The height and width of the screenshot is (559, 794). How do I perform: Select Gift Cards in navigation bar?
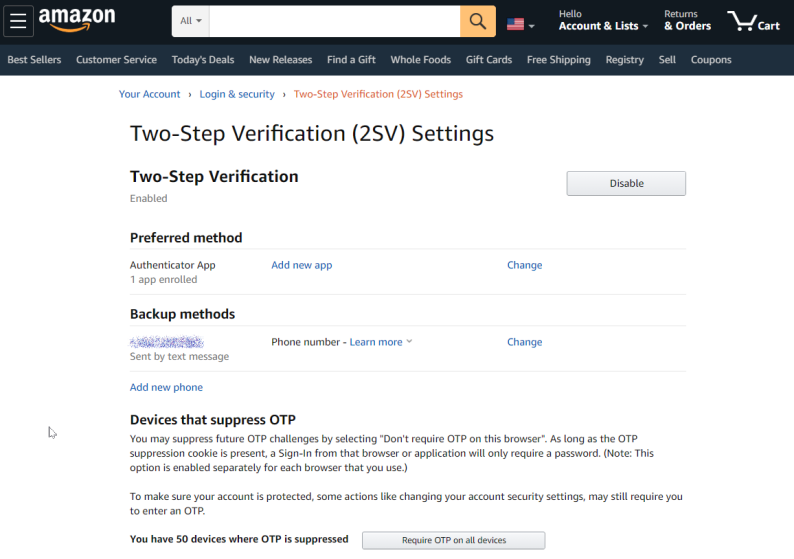489,60
